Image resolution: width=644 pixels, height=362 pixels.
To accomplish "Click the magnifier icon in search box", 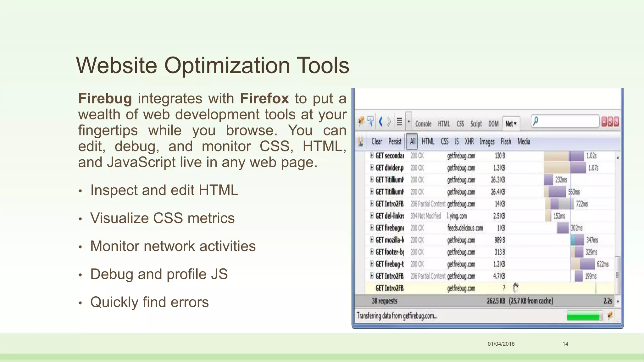I will [x=536, y=121].
